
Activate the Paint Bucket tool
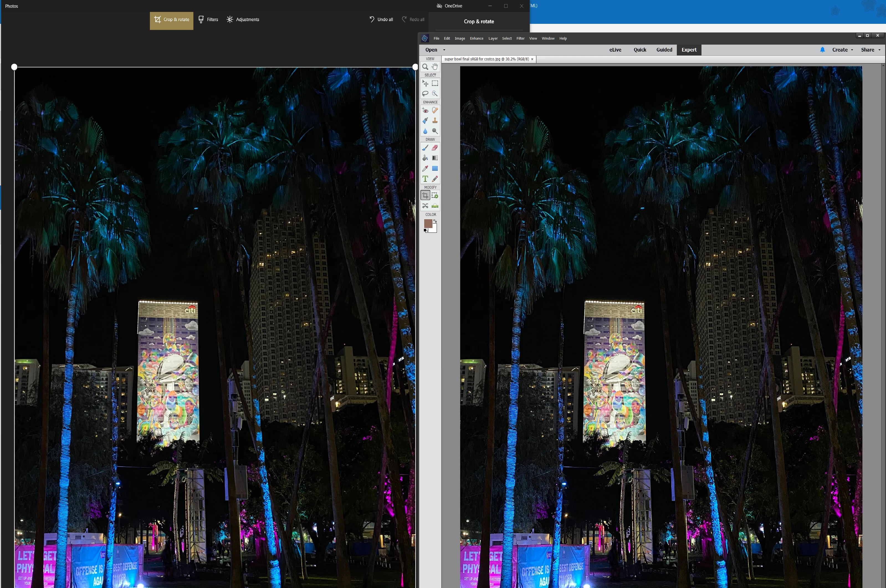[x=425, y=158]
